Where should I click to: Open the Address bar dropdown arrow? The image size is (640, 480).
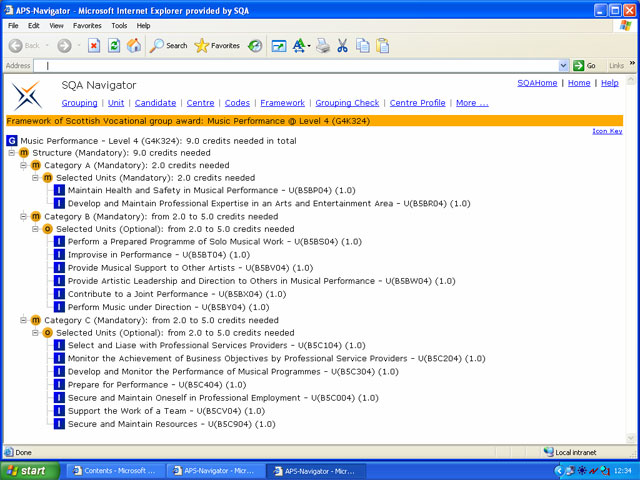[563, 66]
